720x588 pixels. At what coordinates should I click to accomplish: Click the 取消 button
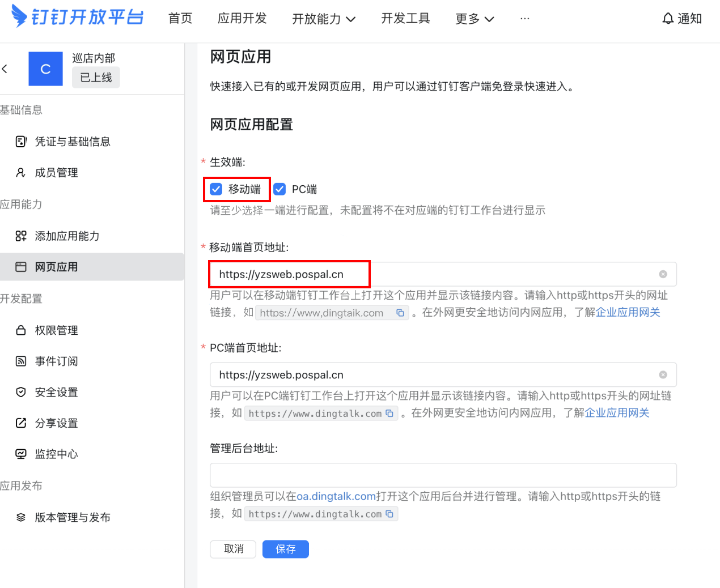click(x=233, y=549)
